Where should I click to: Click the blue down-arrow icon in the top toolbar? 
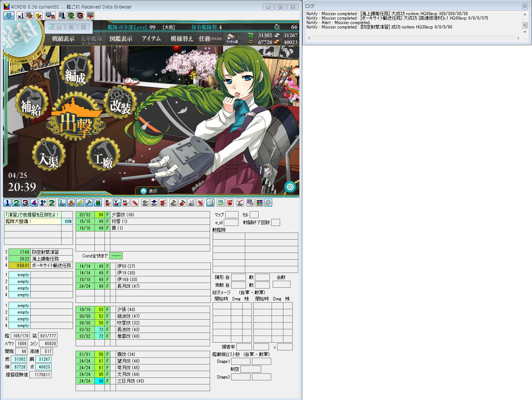tap(9, 16)
